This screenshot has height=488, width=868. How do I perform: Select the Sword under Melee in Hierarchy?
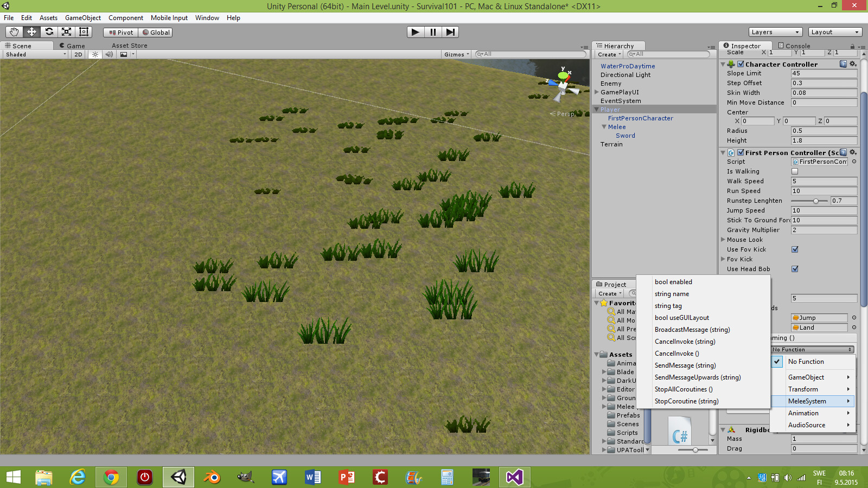(625, 135)
